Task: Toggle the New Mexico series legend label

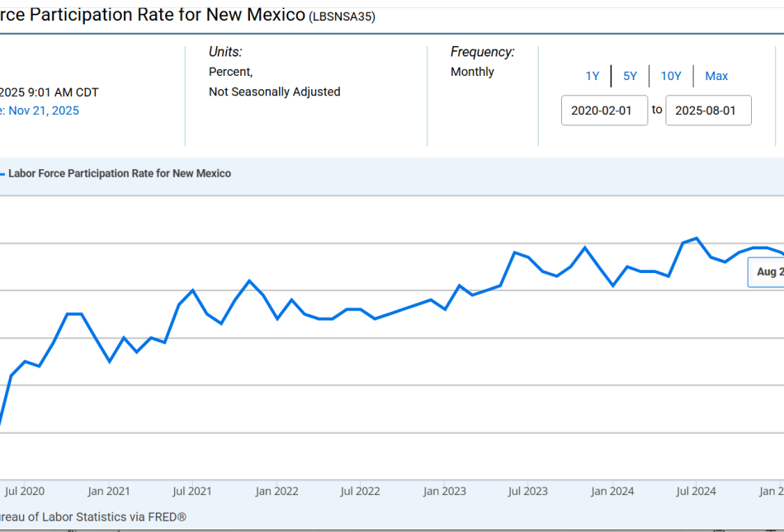Action: (x=120, y=174)
